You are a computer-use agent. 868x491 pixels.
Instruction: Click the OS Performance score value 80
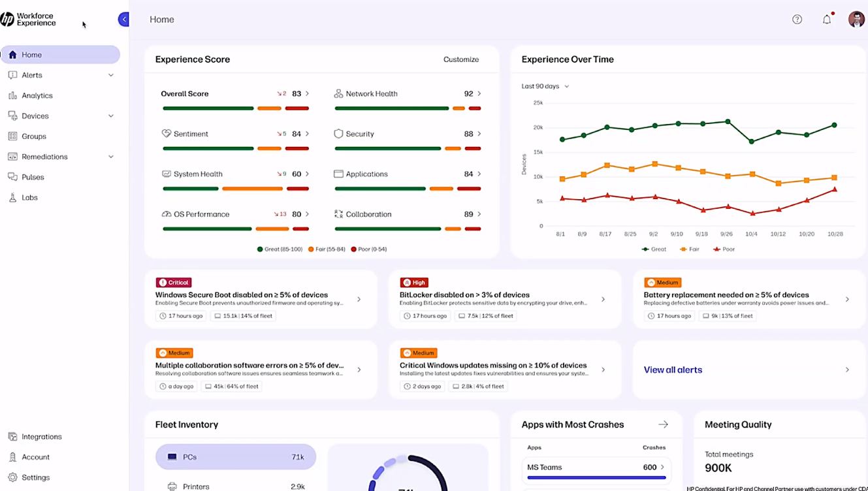click(x=297, y=214)
